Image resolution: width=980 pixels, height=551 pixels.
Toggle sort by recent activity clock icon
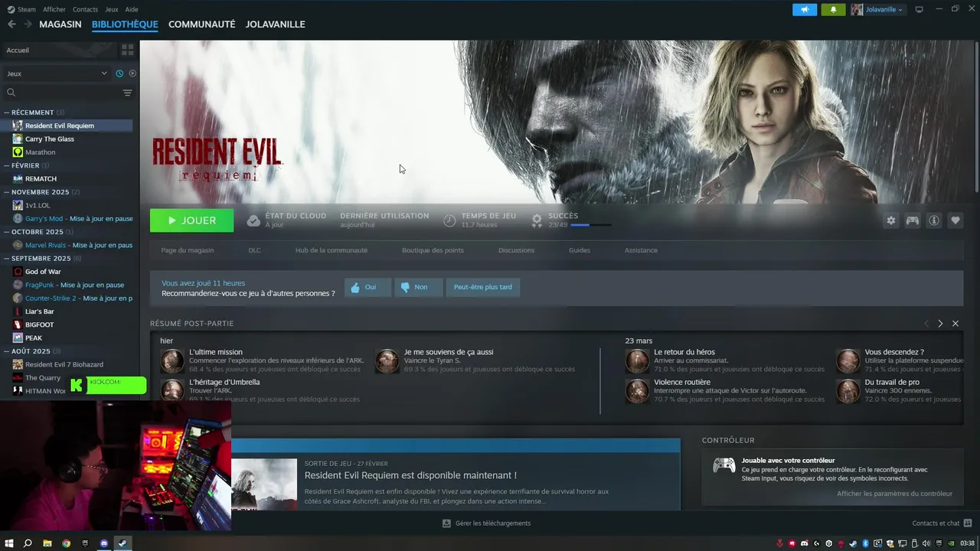[x=119, y=73]
